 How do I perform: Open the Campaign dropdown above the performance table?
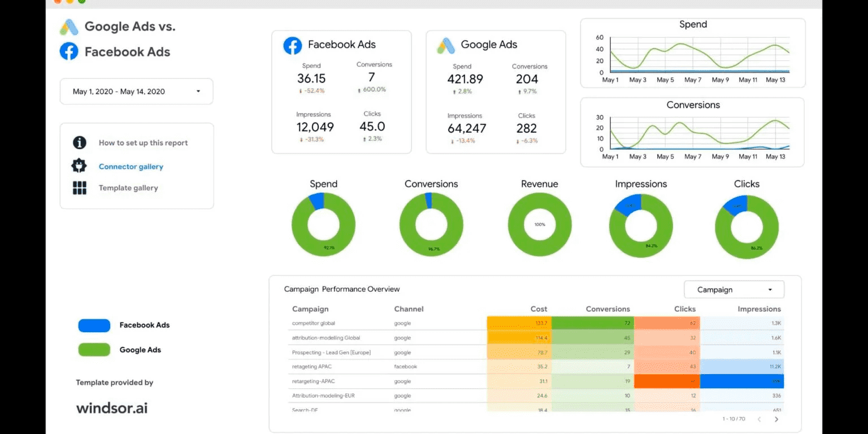(x=734, y=289)
